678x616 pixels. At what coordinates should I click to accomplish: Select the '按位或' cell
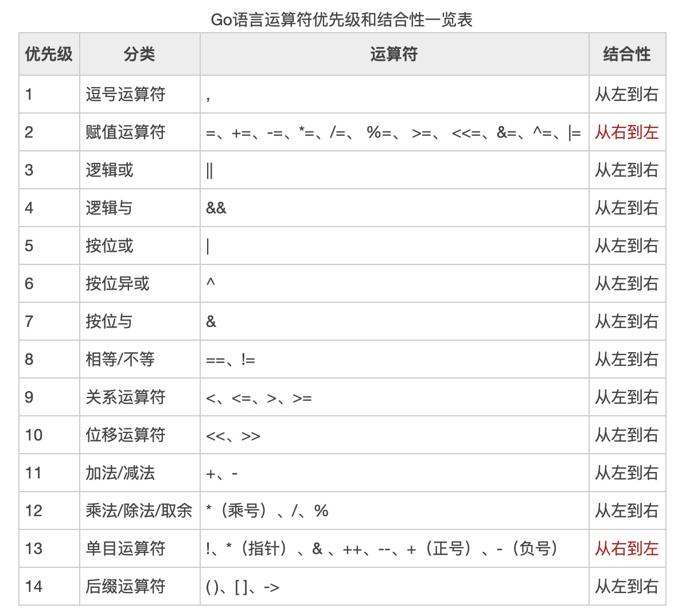tap(139, 245)
